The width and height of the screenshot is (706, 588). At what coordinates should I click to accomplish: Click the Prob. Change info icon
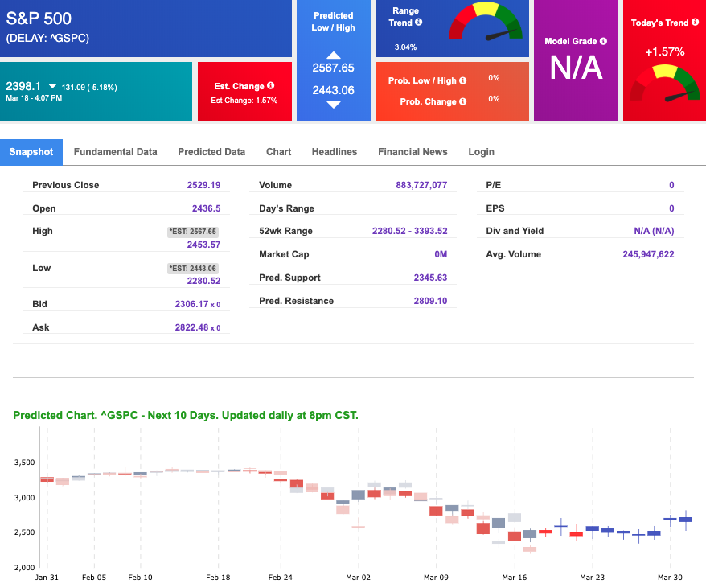coord(462,102)
